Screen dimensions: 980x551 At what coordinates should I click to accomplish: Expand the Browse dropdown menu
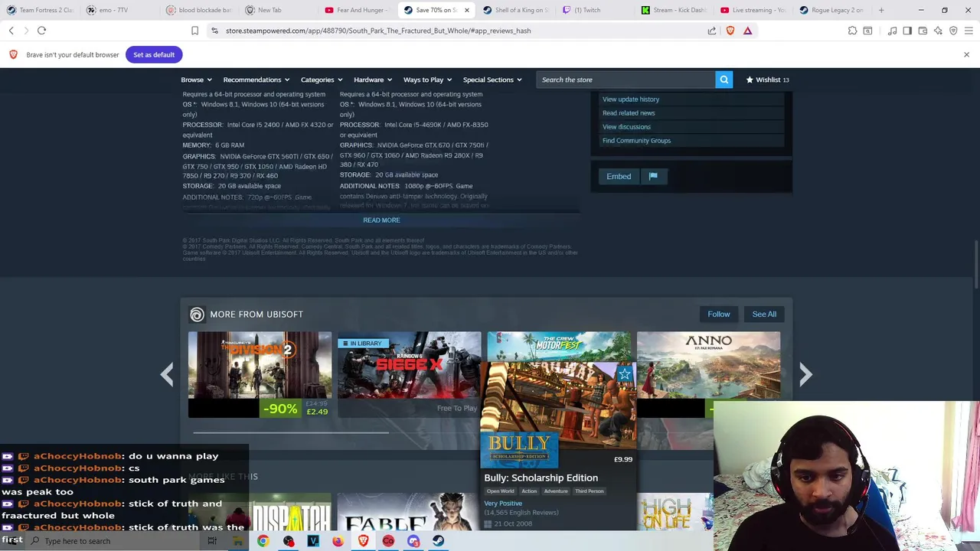pyautogui.click(x=196, y=80)
